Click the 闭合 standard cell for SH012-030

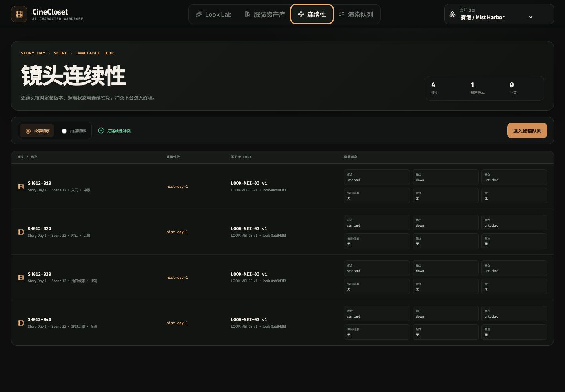coord(377,268)
